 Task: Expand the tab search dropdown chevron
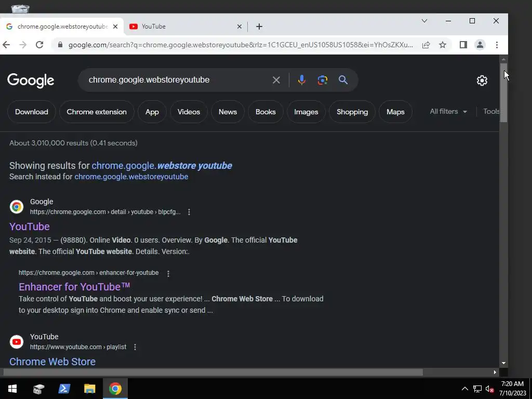(x=424, y=21)
